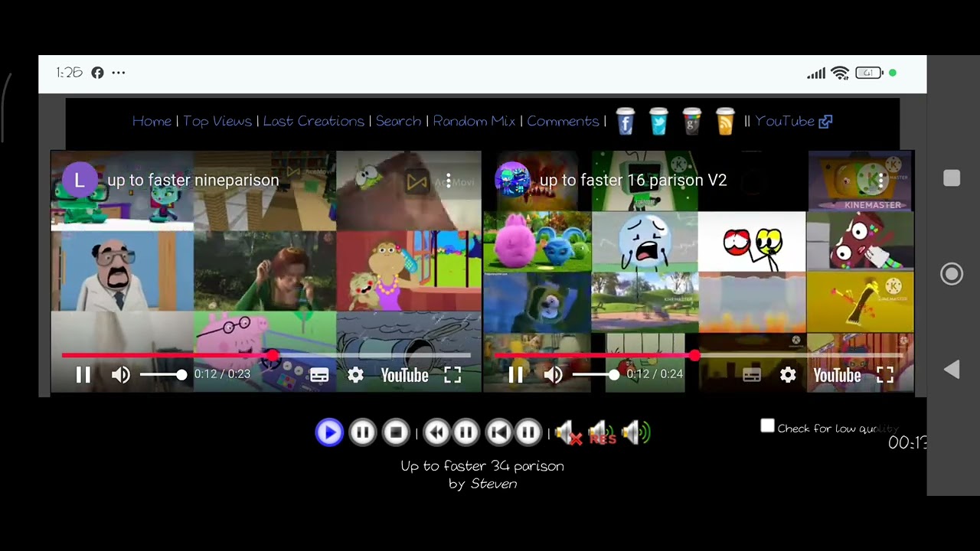Open the Top Views link

(x=217, y=121)
